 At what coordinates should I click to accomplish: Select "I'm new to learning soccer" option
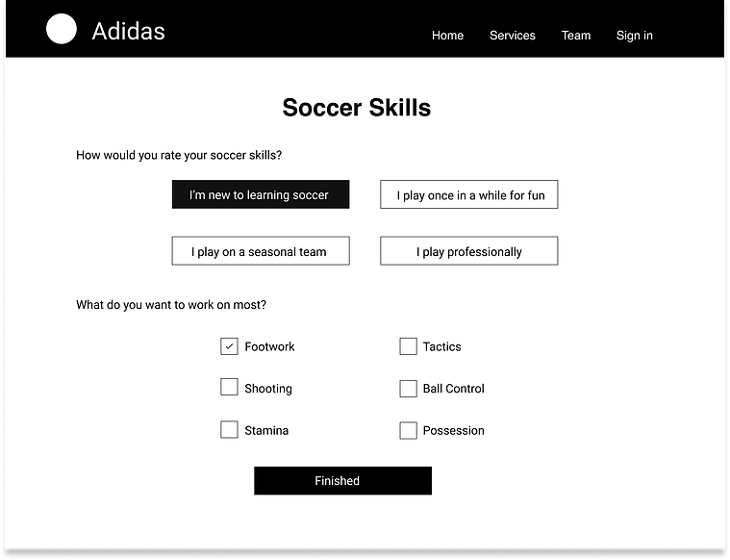(x=261, y=194)
